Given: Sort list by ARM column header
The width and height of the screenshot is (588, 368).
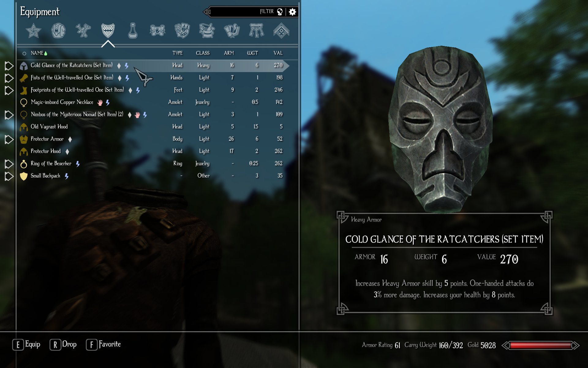Looking at the screenshot, I should tap(229, 53).
